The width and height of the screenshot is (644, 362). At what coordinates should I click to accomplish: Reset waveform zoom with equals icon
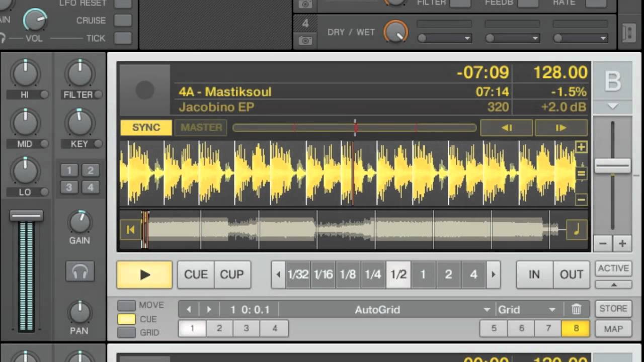pos(581,173)
